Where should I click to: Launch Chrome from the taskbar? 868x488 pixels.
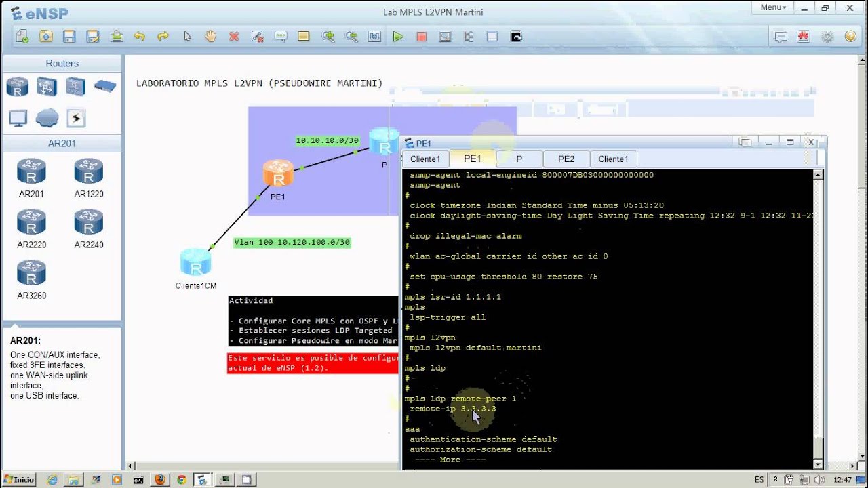[181, 479]
